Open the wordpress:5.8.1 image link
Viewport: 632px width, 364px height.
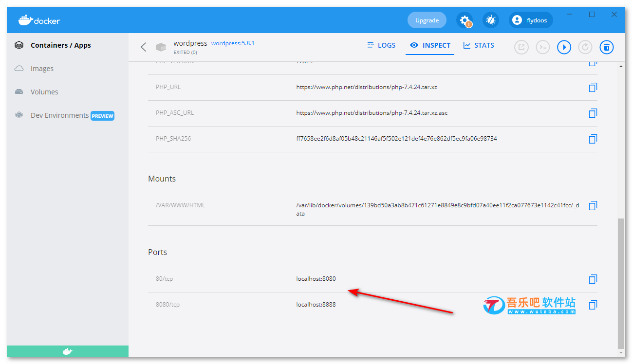coord(233,43)
